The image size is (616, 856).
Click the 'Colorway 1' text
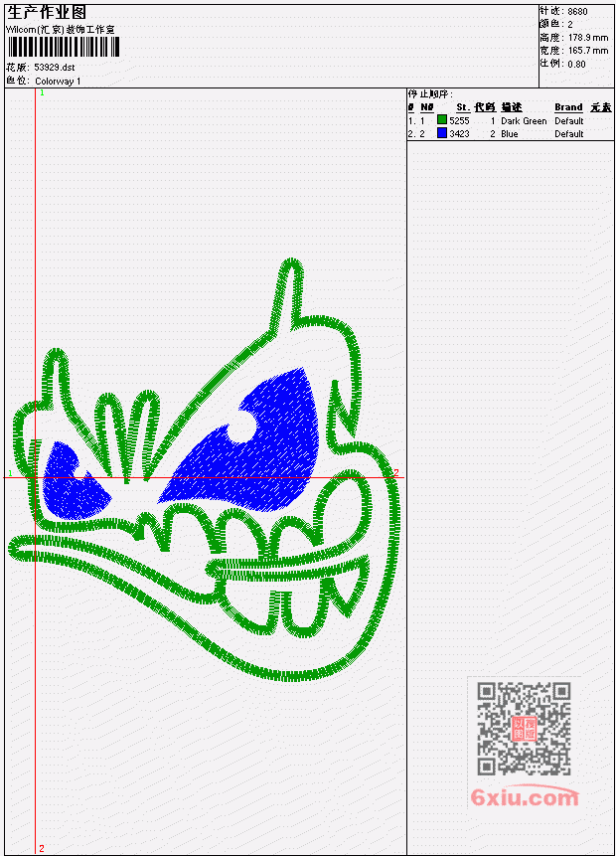58,82
